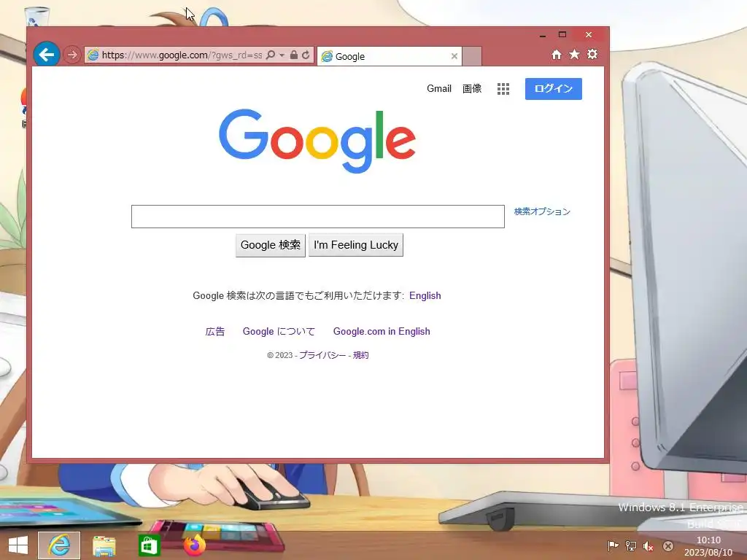Open the Google apps grid
Viewport: 747px width, 560px height.
tap(503, 89)
